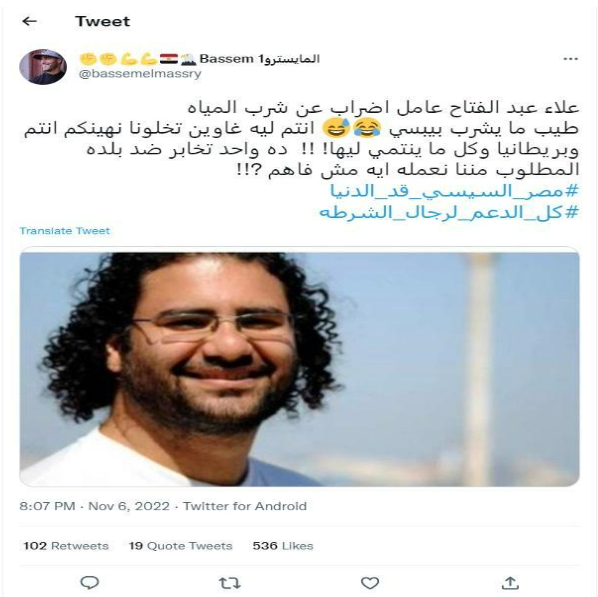Open the @bassemelmassry handle

(140, 73)
